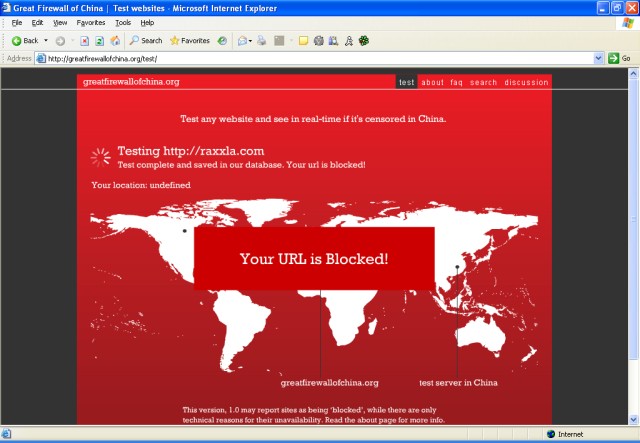Click the IE title bar icon
The height and width of the screenshot is (443, 640).
[x=6, y=7]
